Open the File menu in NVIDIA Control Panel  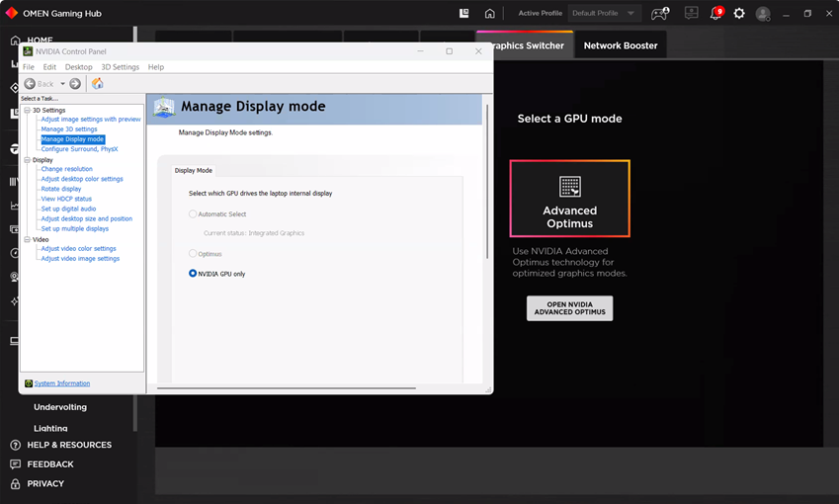coord(29,67)
